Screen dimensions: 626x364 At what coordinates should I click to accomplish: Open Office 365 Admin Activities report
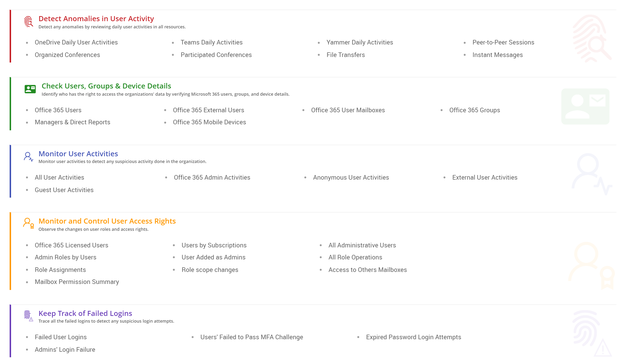[x=212, y=177]
